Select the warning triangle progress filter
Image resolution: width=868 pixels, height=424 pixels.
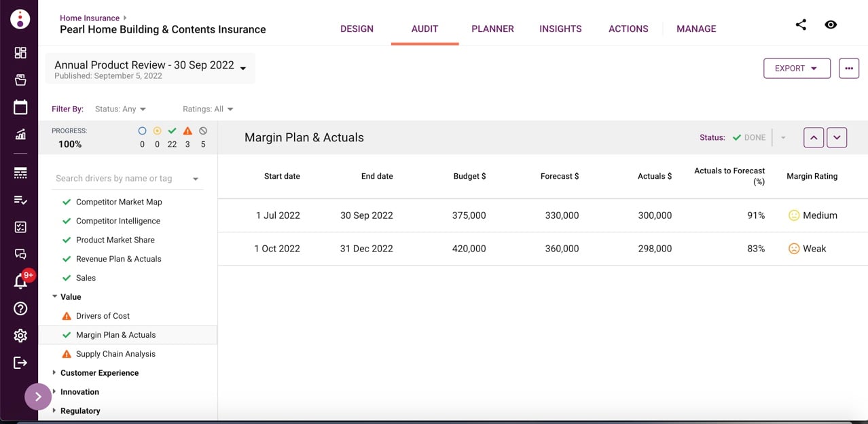coord(187,130)
